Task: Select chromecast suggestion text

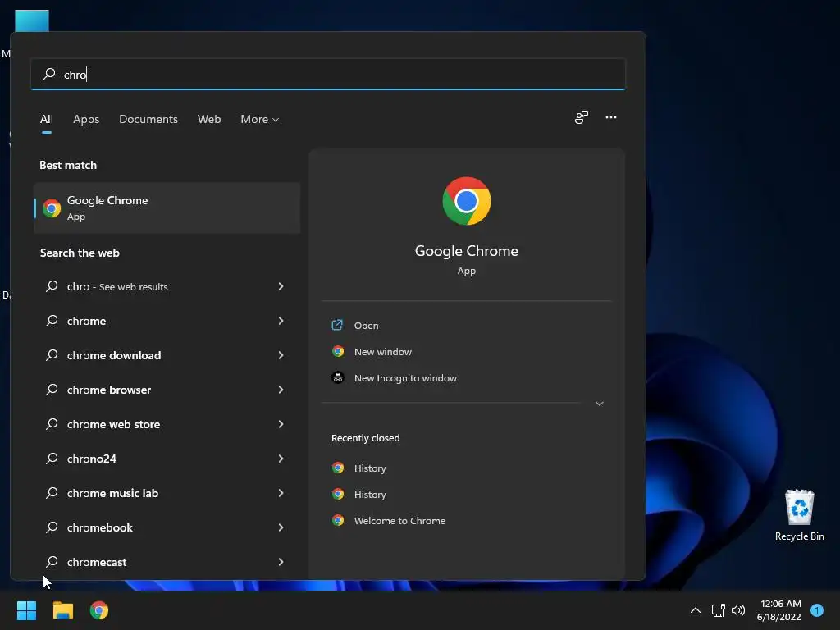Action: pyautogui.click(x=97, y=562)
